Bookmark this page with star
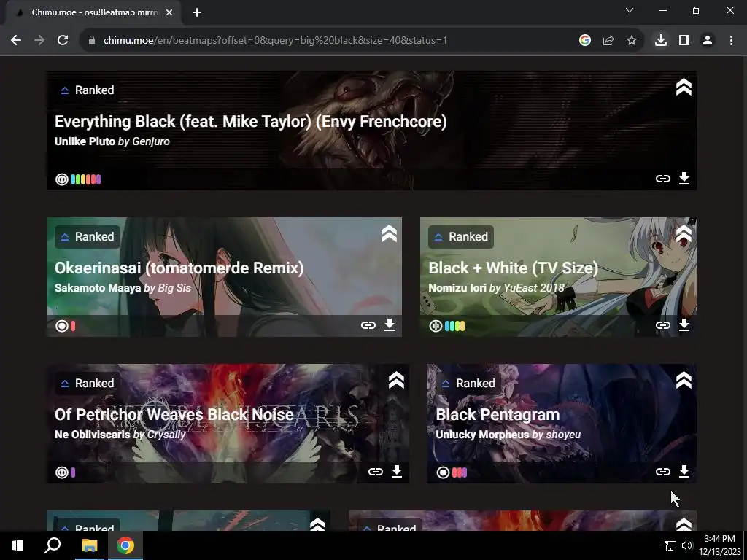 tap(632, 41)
